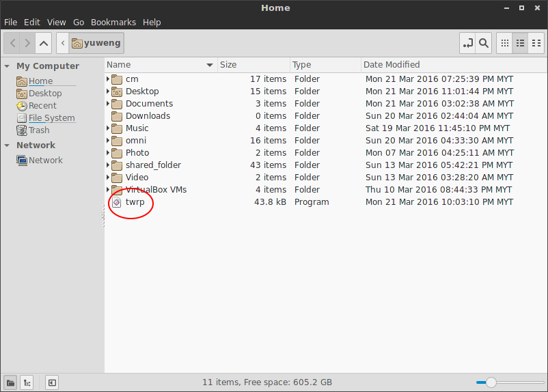Image resolution: width=548 pixels, height=392 pixels.
Task: Show places in the sidebar
Action: click(11, 383)
